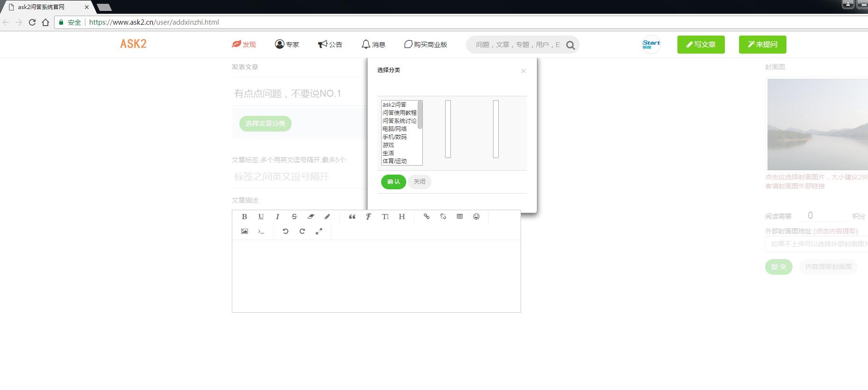Open the 专家 navigation menu item
This screenshot has width=868, height=390.
point(287,45)
